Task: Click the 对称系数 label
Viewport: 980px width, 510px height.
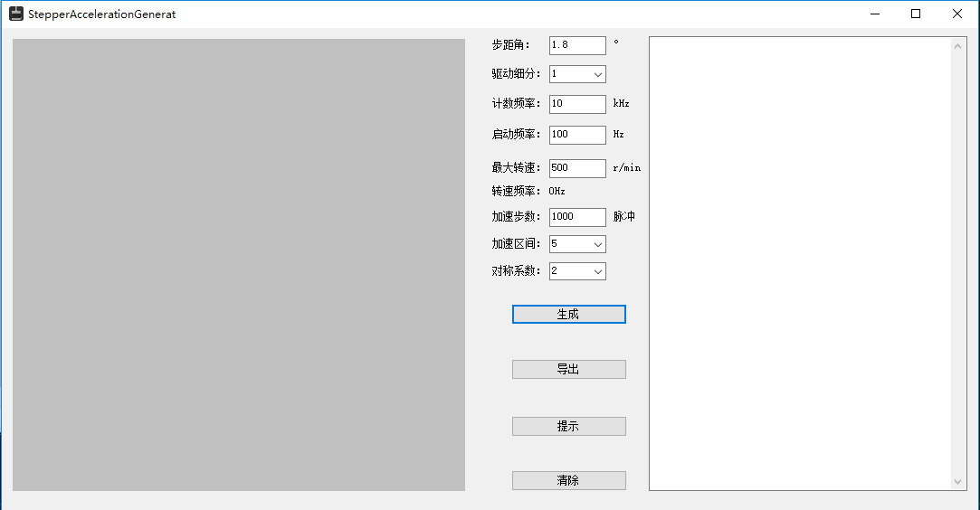Action: pyautogui.click(x=517, y=271)
